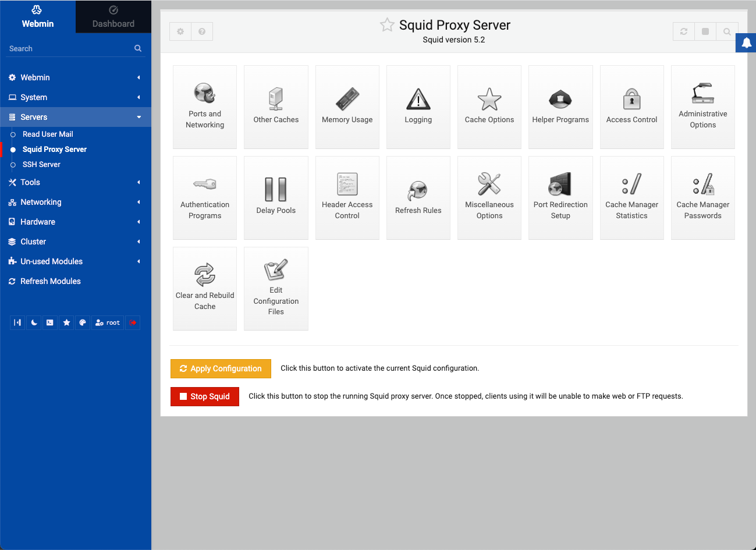The width and height of the screenshot is (756, 550).
Task: Select Read User Mail module
Action: pos(48,134)
